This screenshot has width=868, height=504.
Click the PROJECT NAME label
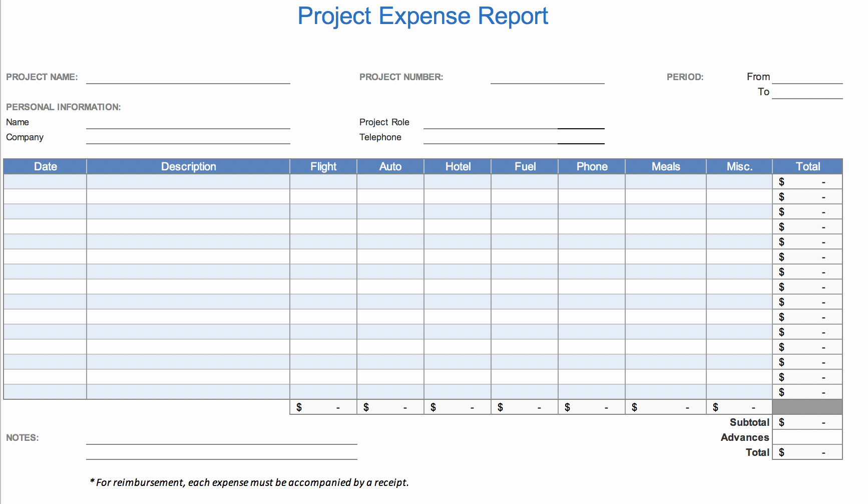pyautogui.click(x=42, y=77)
